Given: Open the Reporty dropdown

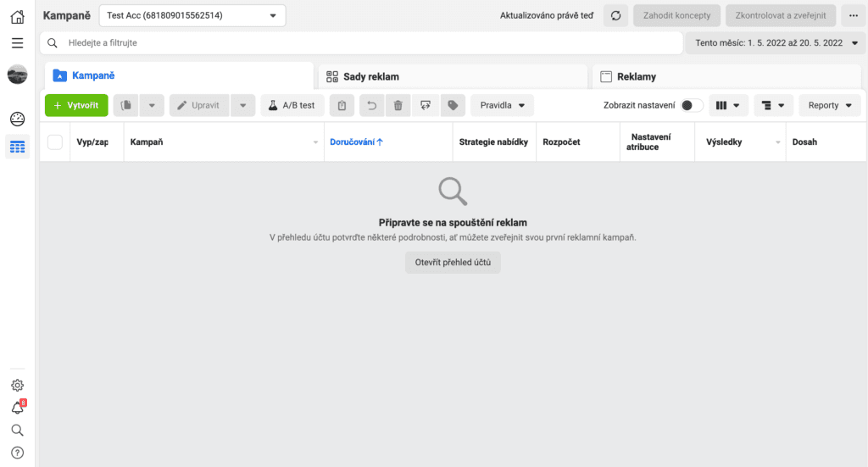Looking at the screenshot, I should point(829,105).
